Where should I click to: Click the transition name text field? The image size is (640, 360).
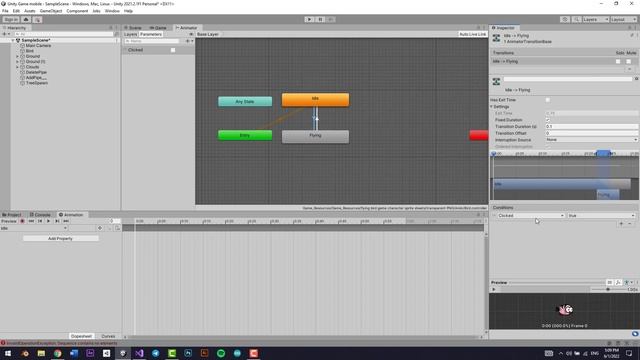tap(568, 79)
